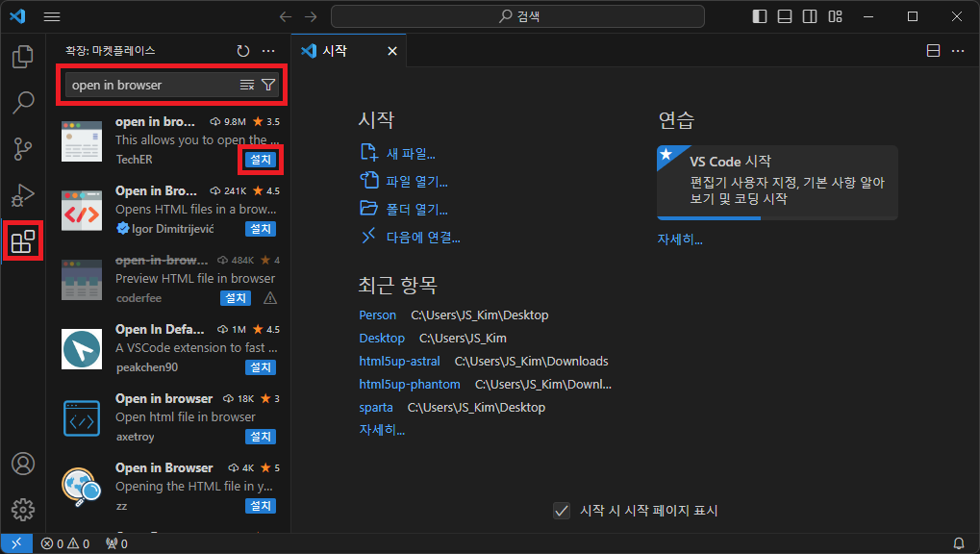
Task: Click 자세히... under the 연습 section
Action: (679, 239)
